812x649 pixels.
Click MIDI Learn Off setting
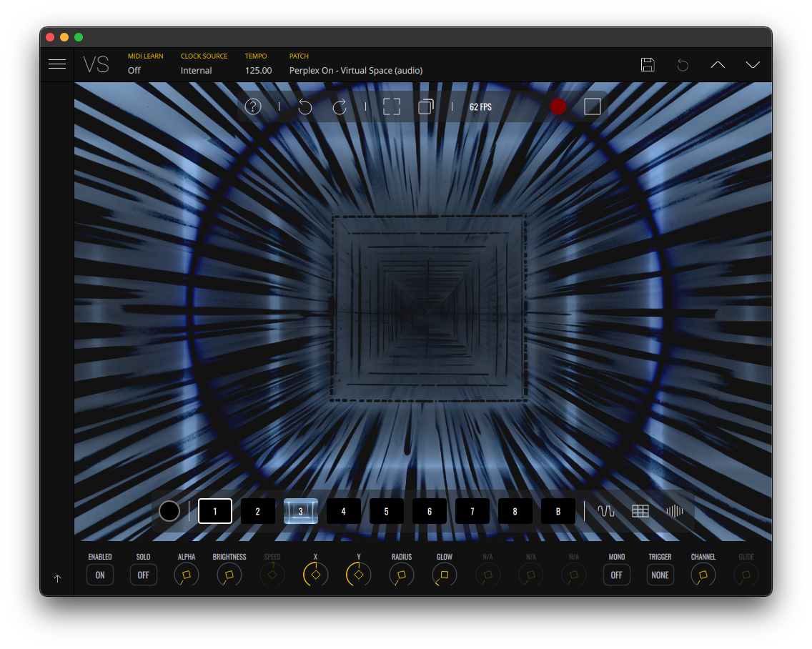click(134, 71)
